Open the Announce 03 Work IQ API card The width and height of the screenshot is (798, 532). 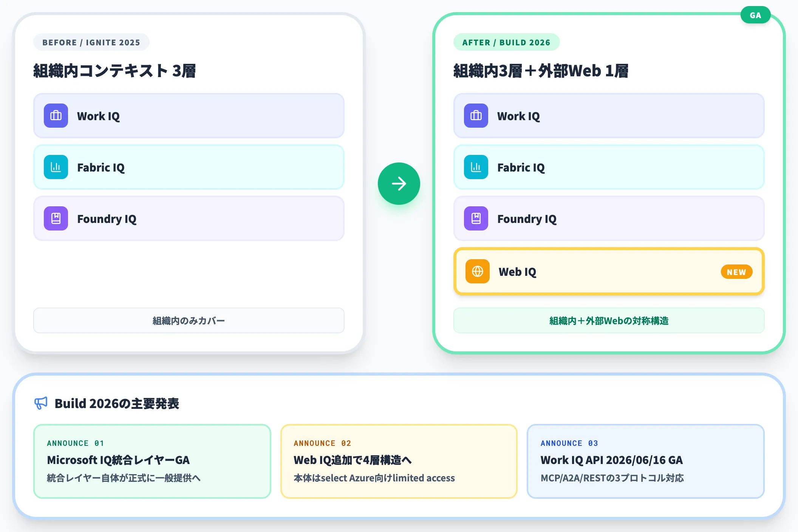click(x=645, y=461)
